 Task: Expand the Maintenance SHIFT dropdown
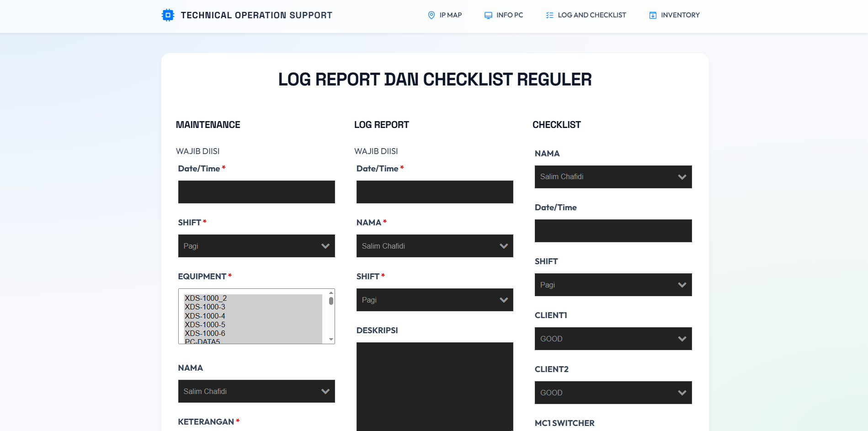pyautogui.click(x=256, y=246)
